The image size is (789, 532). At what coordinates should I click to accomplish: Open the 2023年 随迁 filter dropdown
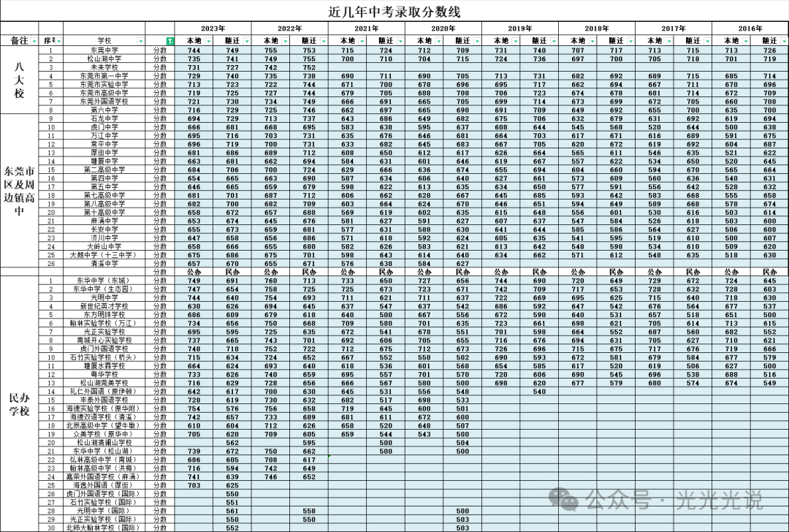pyautogui.click(x=247, y=41)
